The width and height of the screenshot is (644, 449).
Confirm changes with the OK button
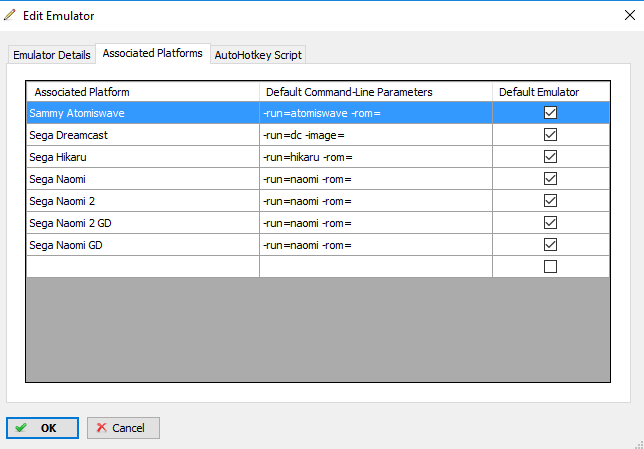[42, 428]
